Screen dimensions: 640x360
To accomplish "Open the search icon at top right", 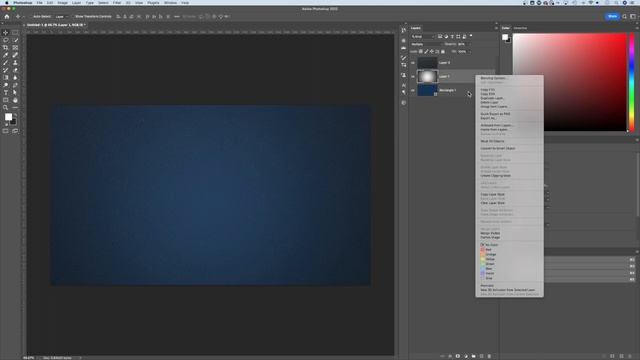I will 624,16.
